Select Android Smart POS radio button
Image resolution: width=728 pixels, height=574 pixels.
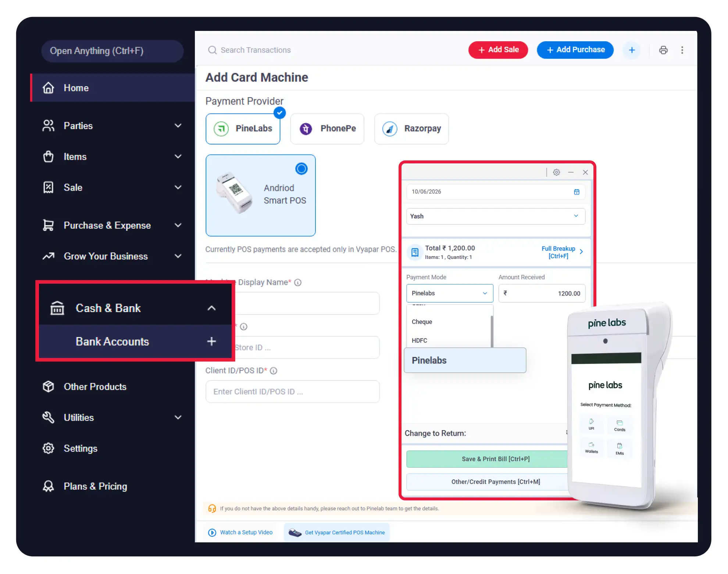tap(301, 169)
